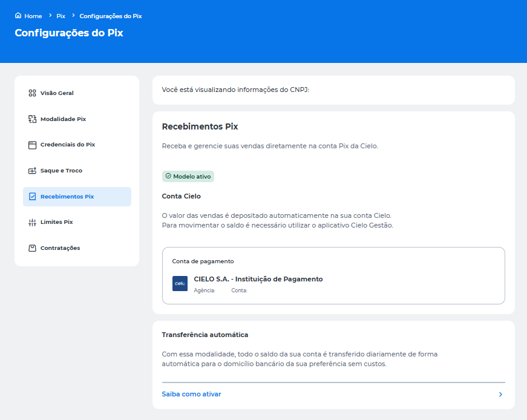Open the Pix breadcrumb link
This screenshot has width=527, height=420.
click(x=61, y=16)
